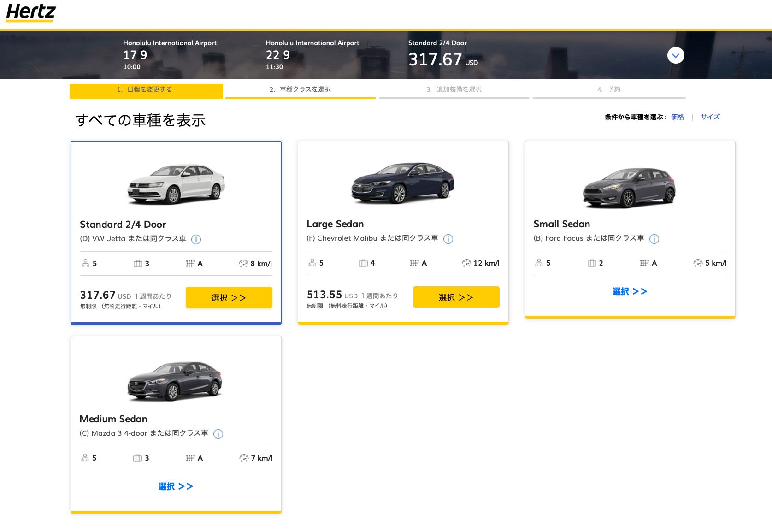The image size is (772, 532).
Task: Open step 3 追加装備を選択 tab
Action: [x=454, y=90]
